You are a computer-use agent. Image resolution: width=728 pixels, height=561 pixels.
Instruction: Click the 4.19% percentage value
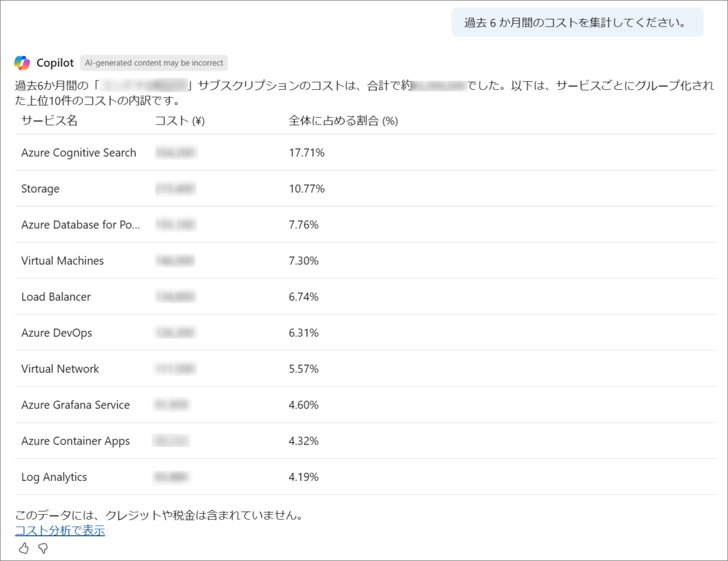[304, 477]
